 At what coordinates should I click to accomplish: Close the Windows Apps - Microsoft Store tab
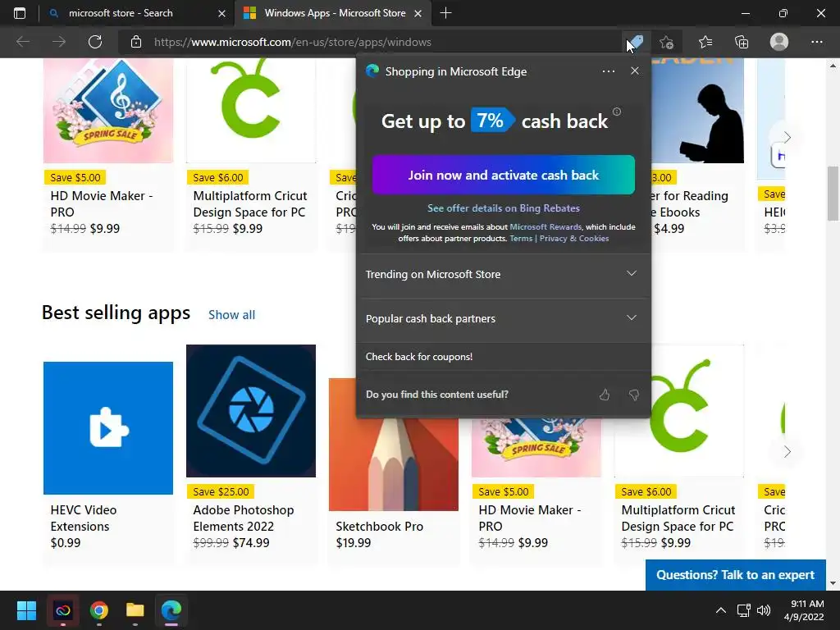tap(418, 13)
